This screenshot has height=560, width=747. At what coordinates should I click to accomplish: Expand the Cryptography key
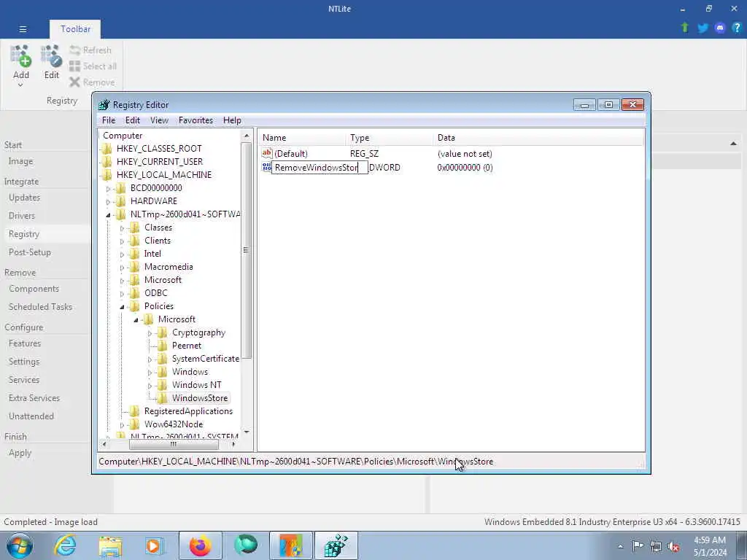[x=150, y=333]
